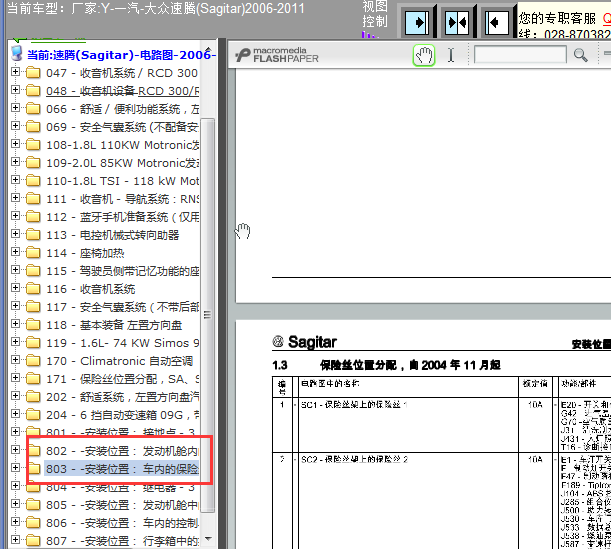Select tree item 118 - 基本装备 左置方向盘

coord(114,325)
